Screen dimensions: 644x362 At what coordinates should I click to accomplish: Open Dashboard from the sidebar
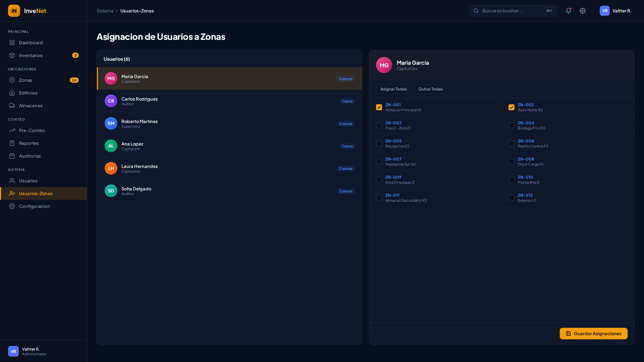[31, 43]
